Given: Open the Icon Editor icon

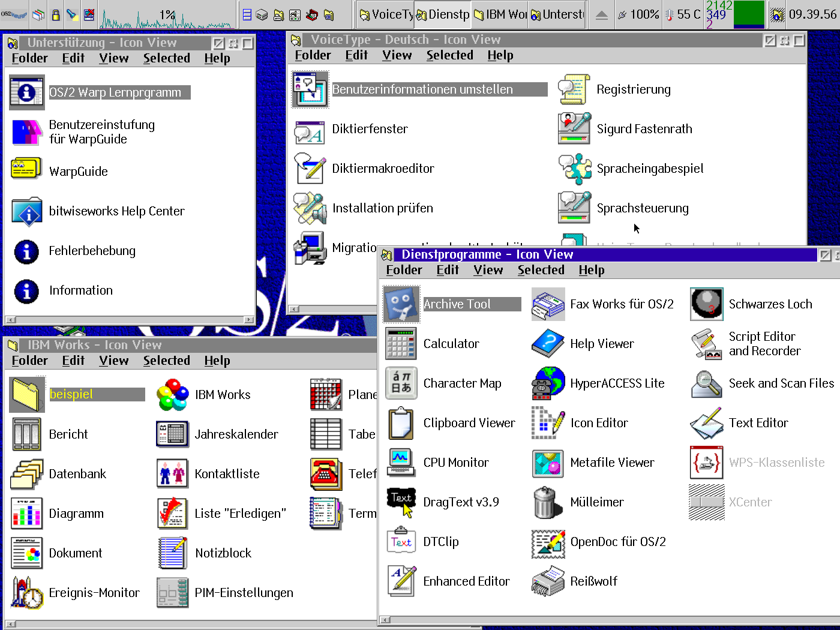Looking at the screenshot, I should click(x=548, y=423).
